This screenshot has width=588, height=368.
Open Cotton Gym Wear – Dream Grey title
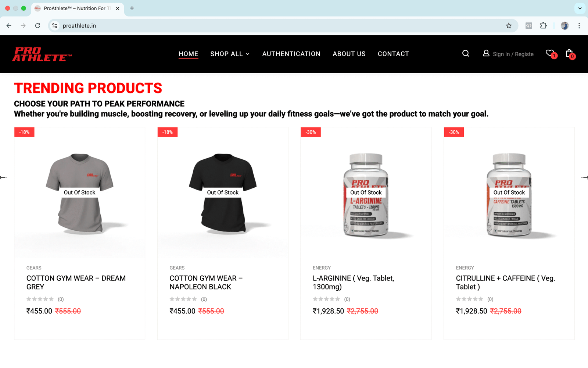point(76,283)
